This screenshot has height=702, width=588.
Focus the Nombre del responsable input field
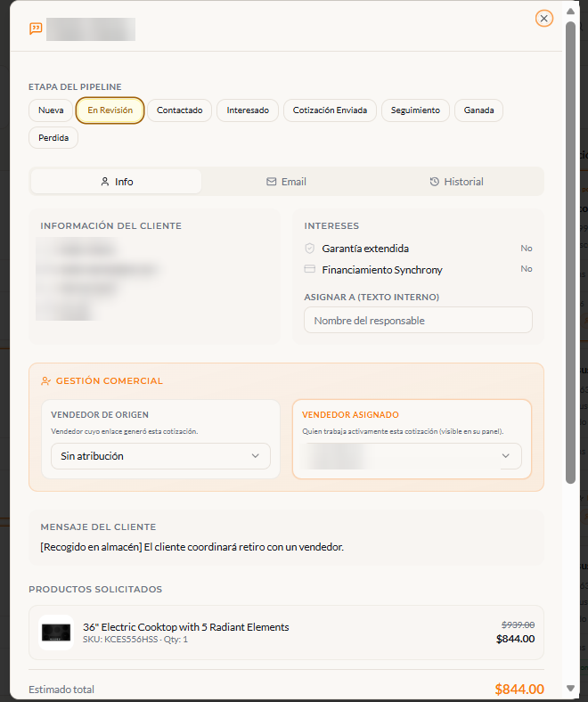pyautogui.click(x=418, y=320)
